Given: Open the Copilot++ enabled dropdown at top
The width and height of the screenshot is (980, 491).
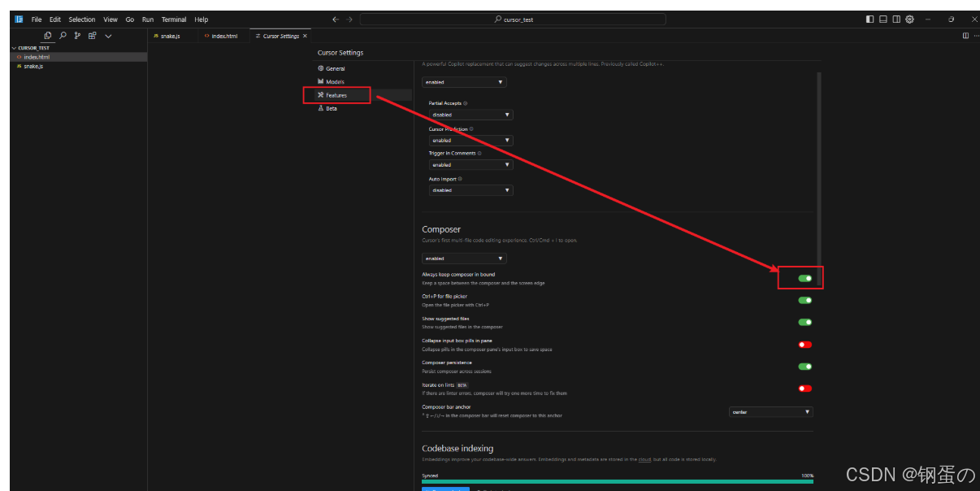Looking at the screenshot, I should click(464, 82).
